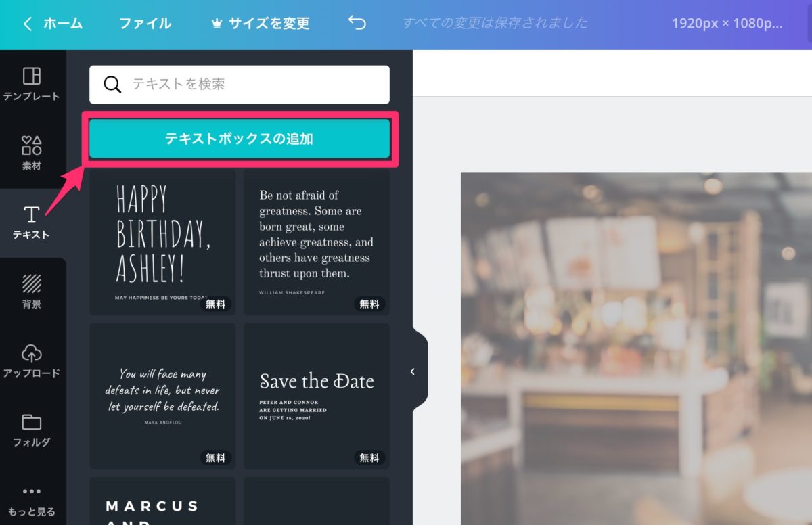
Task: Choose the Maya Angelou quote template
Action: (162, 396)
